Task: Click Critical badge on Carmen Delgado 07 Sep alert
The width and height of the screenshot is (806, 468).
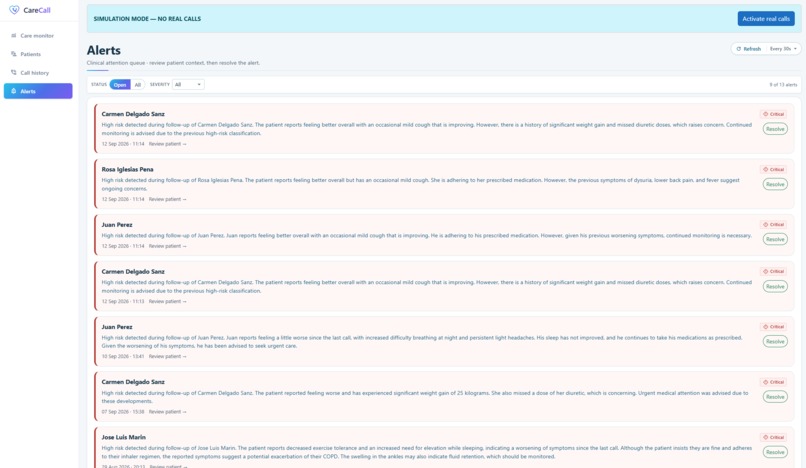Action: [774, 382]
